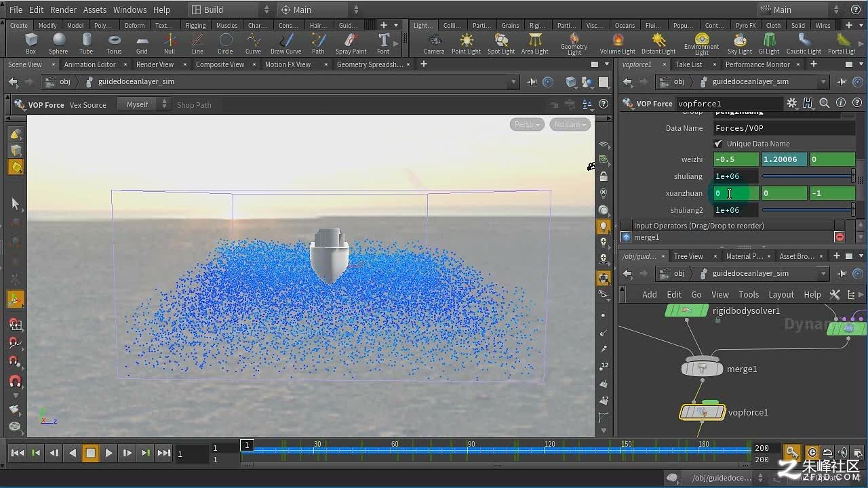868x488 pixels.
Task: Select the Torus shelf tool
Action: [114, 44]
